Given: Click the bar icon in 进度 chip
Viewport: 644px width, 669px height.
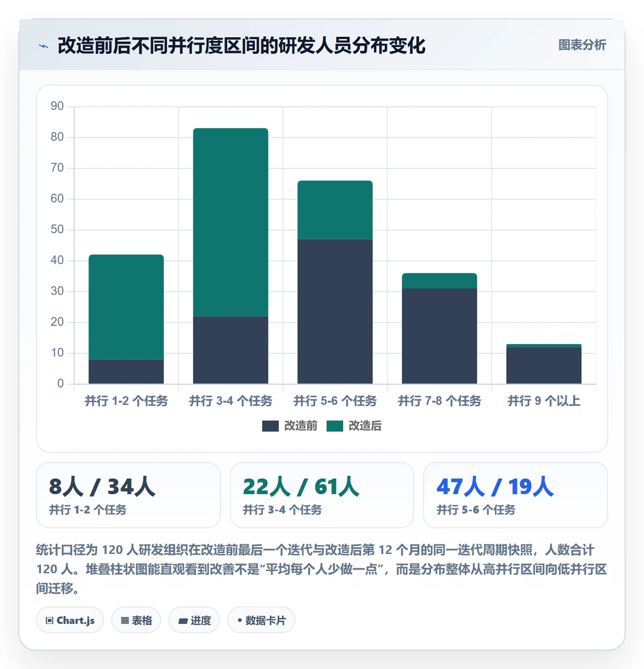Looking at the screenshot, I should coord(183,621).
